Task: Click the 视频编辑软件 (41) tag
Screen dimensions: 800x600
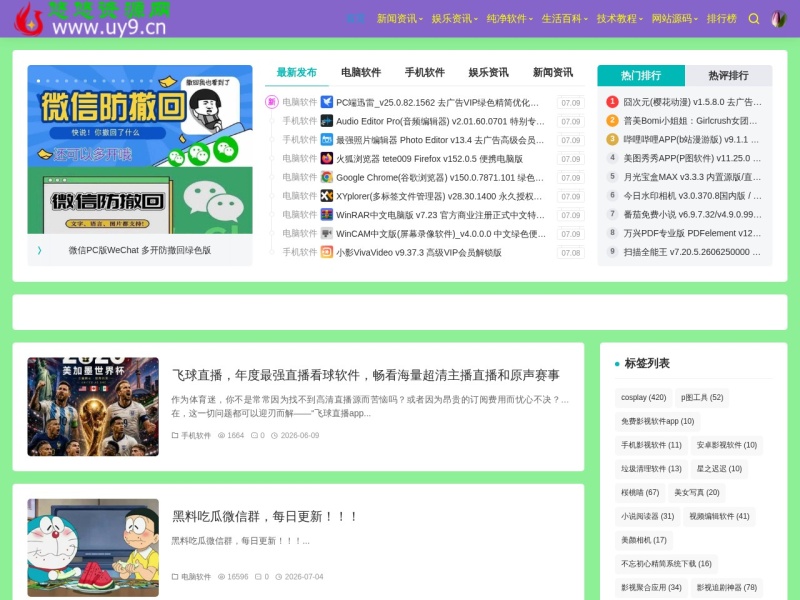Action: pyautogui.click(x=719, y=516)
